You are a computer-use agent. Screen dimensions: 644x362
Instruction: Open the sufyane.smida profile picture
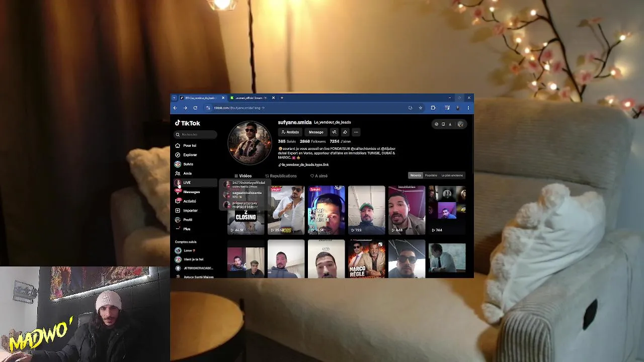(250, 143)
